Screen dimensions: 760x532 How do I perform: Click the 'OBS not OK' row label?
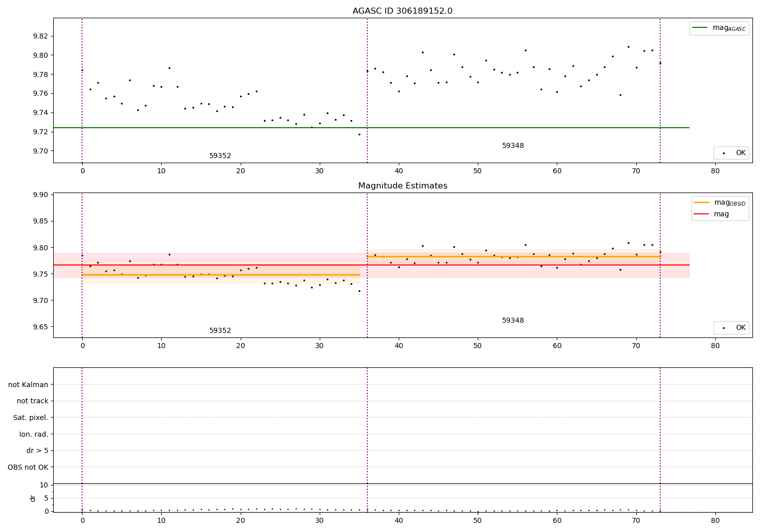tap(28, 467)
